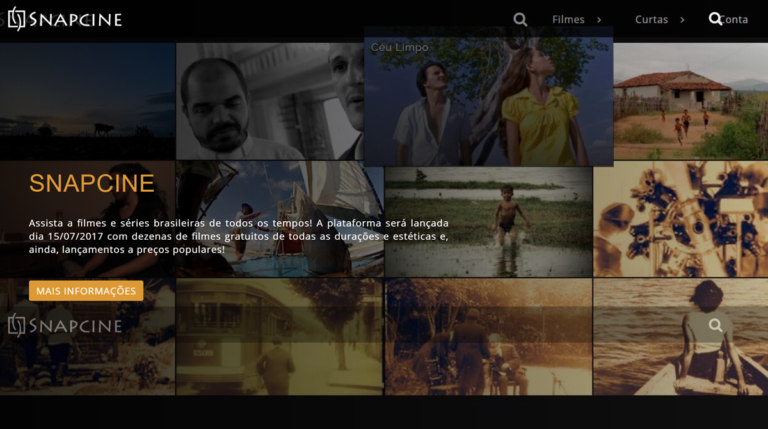This screenshot has height=429, width=768.
Task: Open the woman in boat at sea thumbnail
Action: click(681, 337)
